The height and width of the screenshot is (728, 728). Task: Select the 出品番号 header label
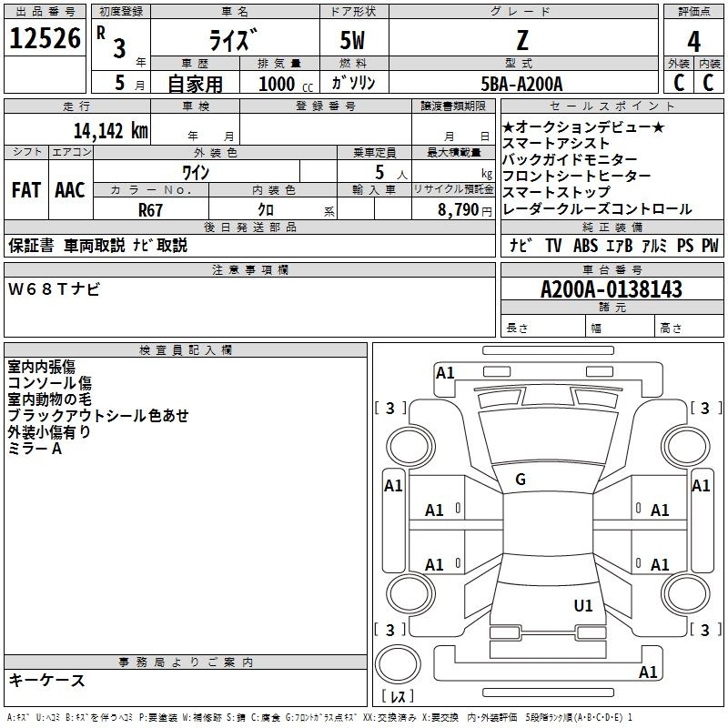pos(45,12)
